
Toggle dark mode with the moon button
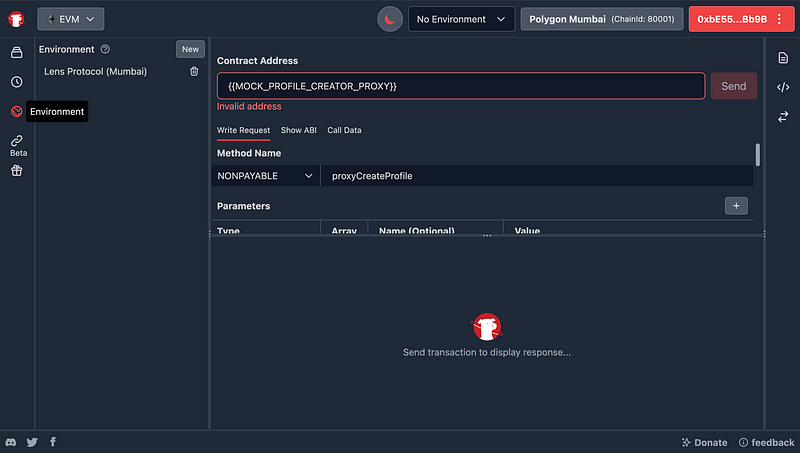(x=389, y=19)
